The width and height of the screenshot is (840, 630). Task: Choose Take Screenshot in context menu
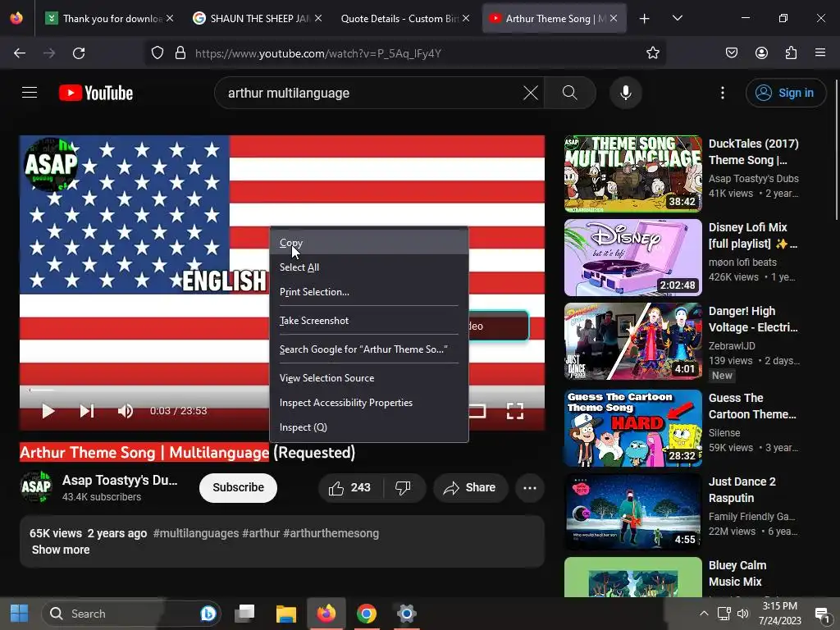369,321
